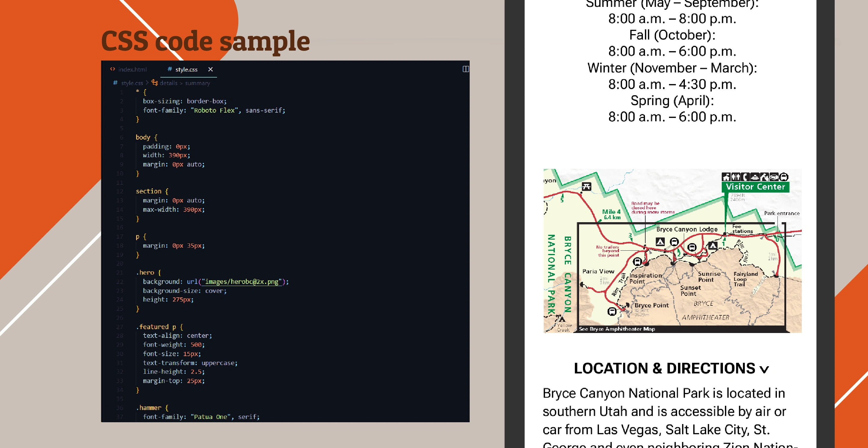Click the shuttle bus icon beside Inspiration Point
868x448 pixels.
pyautogui.click(x=637, y=261)
